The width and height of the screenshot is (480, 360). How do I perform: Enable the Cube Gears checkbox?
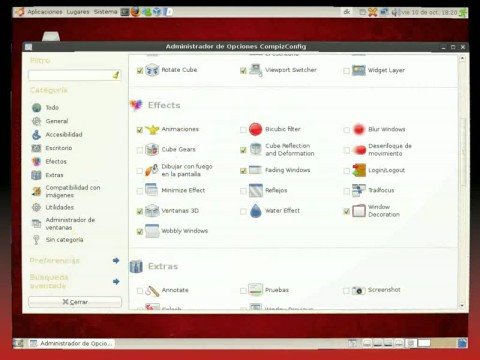[x=140, y=150]
